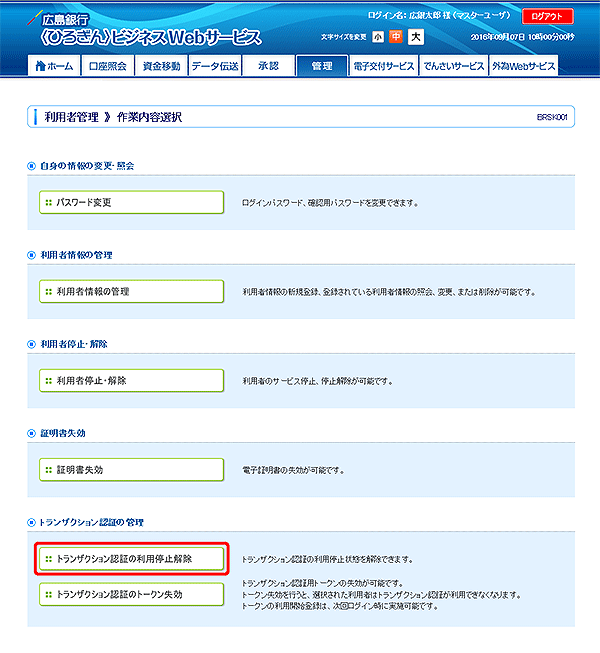This screenshot has width=600, height=653.
Task: Set text size to 大
Action: [x=416, y=37]
